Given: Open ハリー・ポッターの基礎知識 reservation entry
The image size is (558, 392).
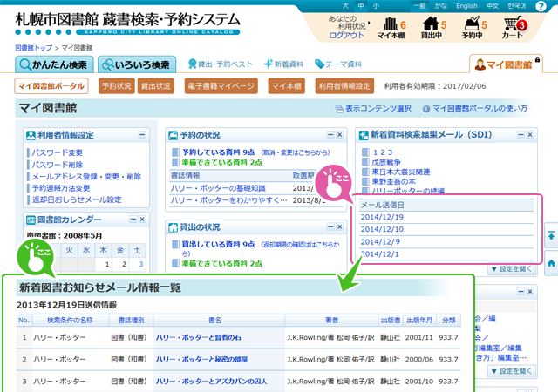Looking at the screenshot, I should coord(218,188).
